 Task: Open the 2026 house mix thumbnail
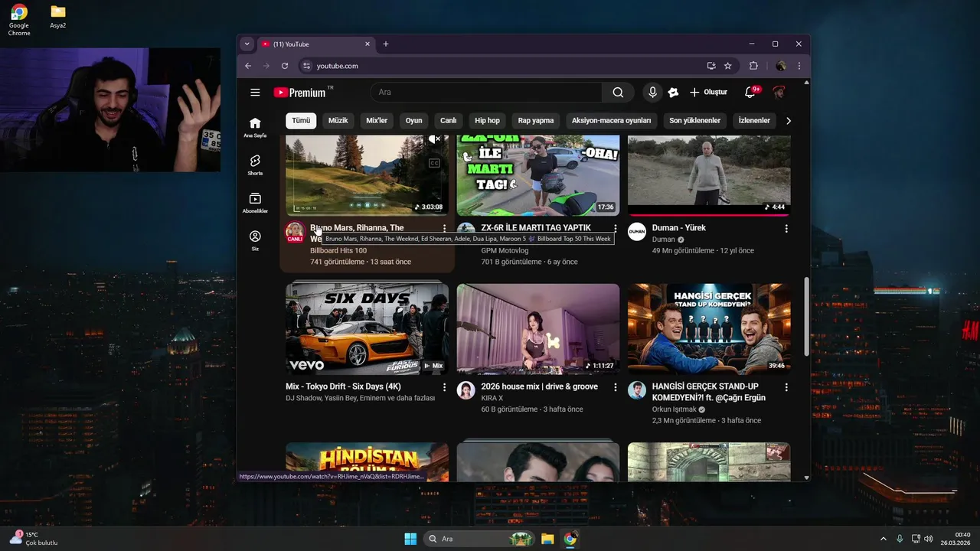click(x=538, y=329)
